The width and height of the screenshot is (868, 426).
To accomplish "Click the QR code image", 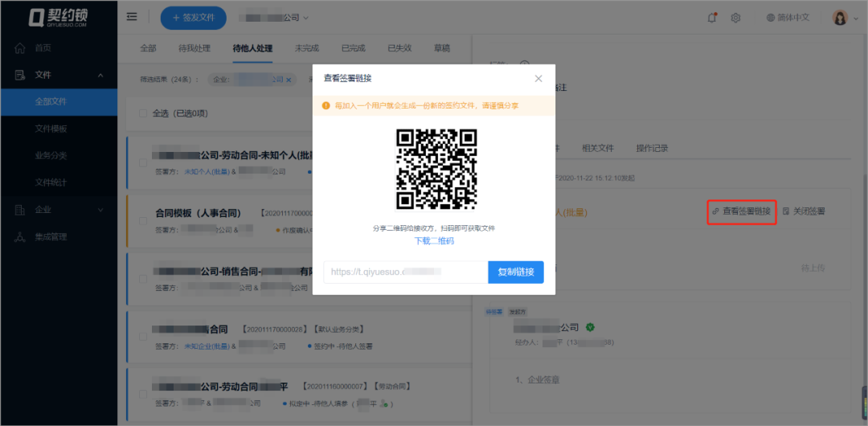I will click(x=436, y=169).
